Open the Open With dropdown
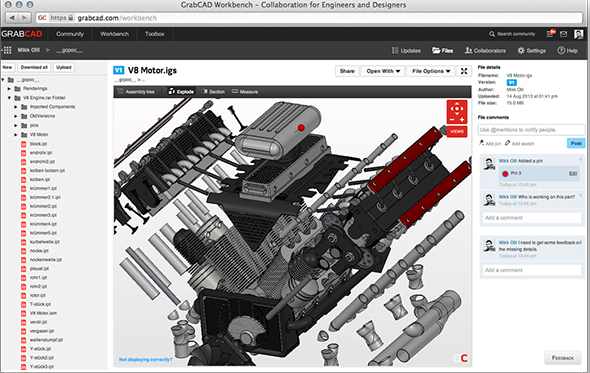590x373 pixels. pos(383,71)
